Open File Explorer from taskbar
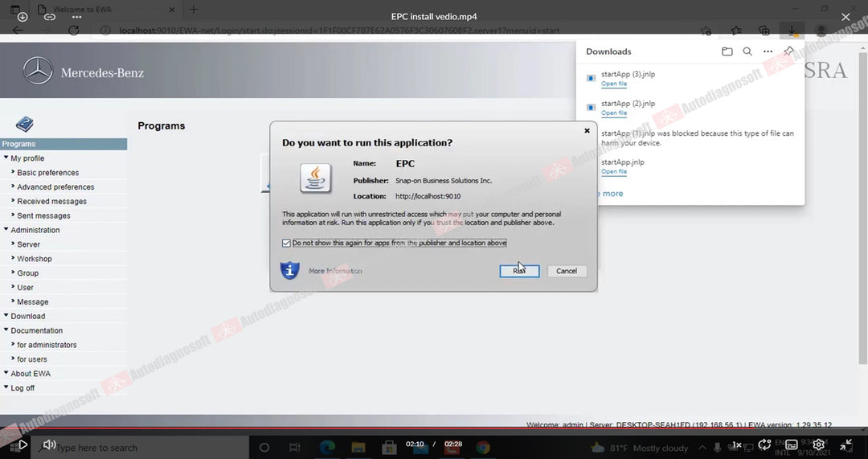 (x=358, y=448)
